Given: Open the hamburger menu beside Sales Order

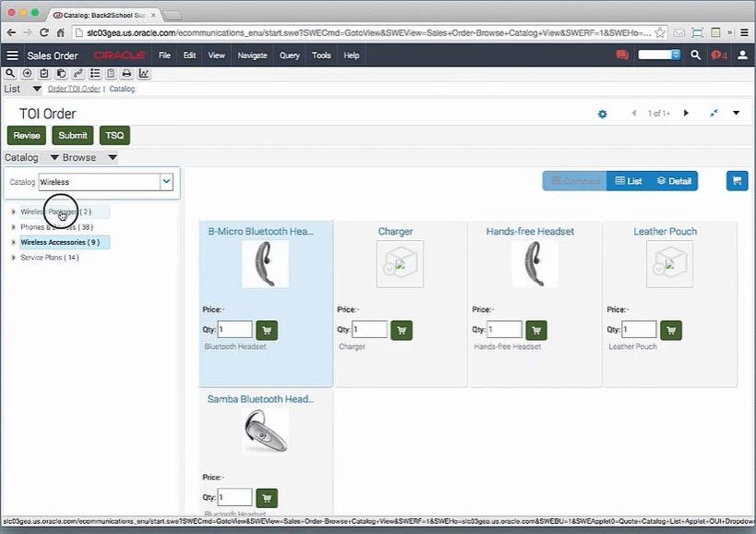Looking at the screenshot, I should [12, 55].
